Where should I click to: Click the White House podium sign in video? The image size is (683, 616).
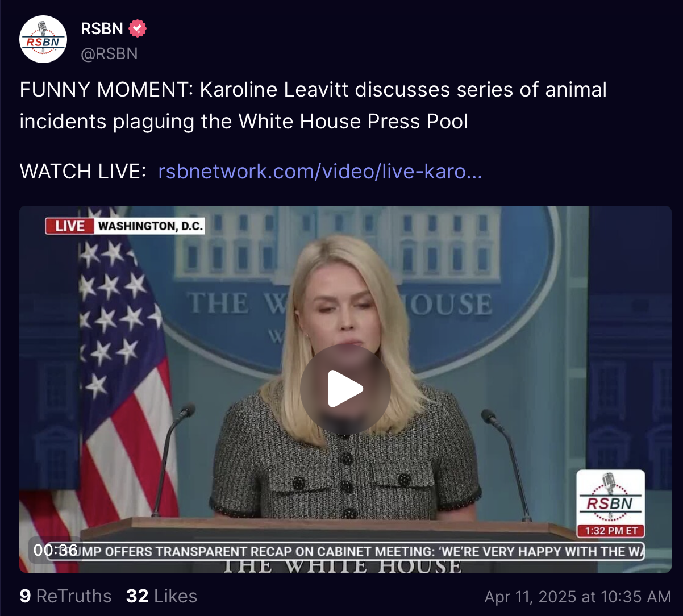pyautogui.click(x=342, y=565)
